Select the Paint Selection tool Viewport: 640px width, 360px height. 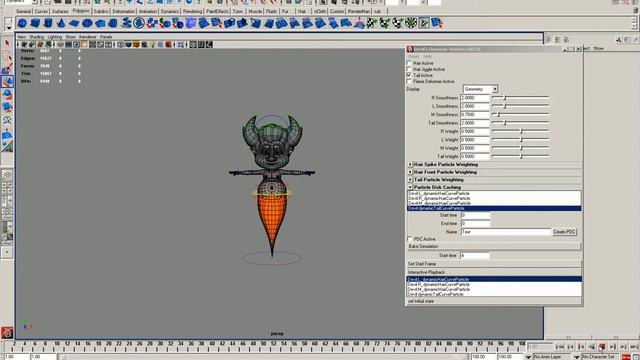pyautogui.click(x=7, y=69)
